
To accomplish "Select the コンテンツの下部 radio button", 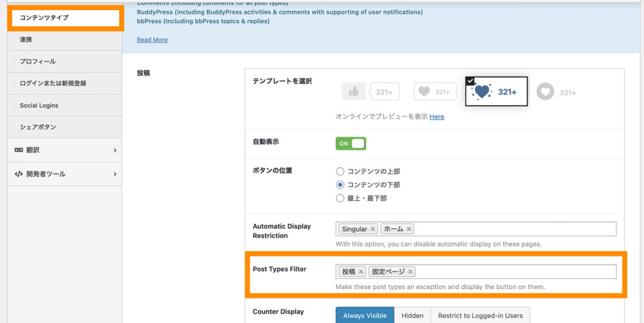I will [340, 185].
